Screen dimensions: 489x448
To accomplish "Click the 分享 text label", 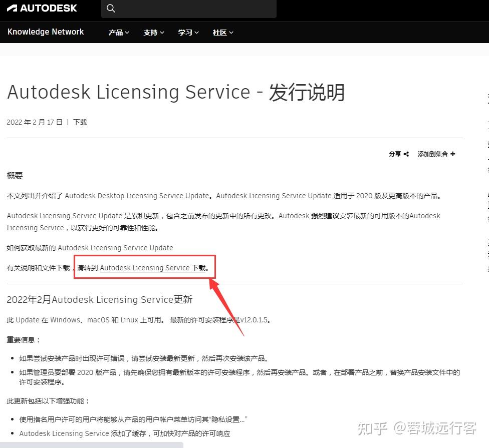I will (x=395, y=154).
